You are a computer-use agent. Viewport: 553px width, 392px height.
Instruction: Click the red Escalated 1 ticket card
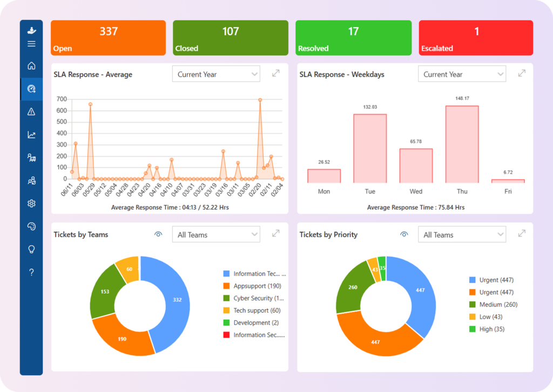coord(476,38)
